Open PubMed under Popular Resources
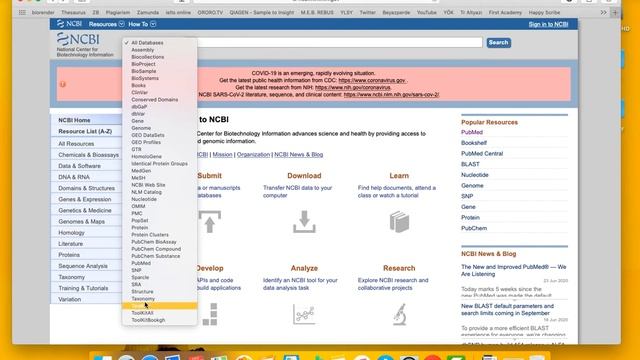640x360 pixels. tap(472, 132)
